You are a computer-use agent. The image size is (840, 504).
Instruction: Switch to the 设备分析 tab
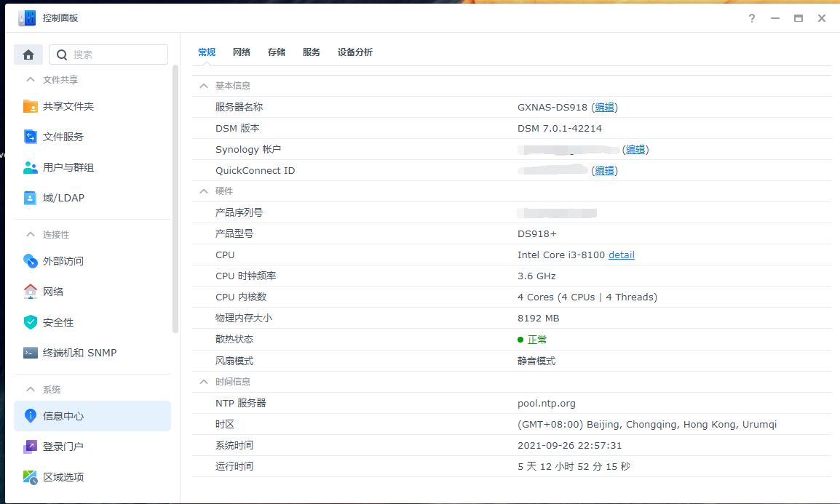354,52
